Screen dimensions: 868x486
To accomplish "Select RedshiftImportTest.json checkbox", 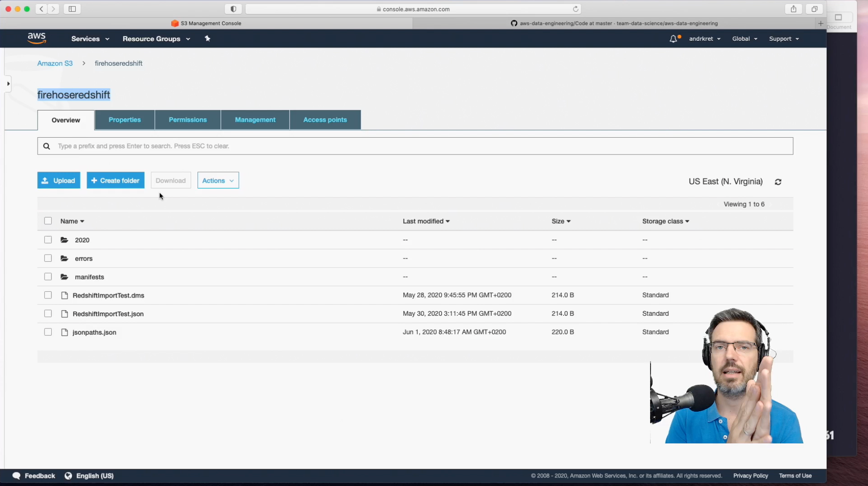I will tap(48, 313).
